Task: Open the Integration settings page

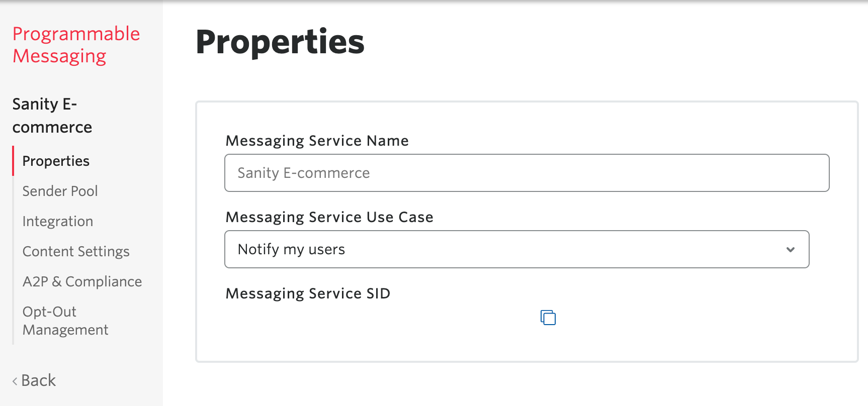Action: 57,221
